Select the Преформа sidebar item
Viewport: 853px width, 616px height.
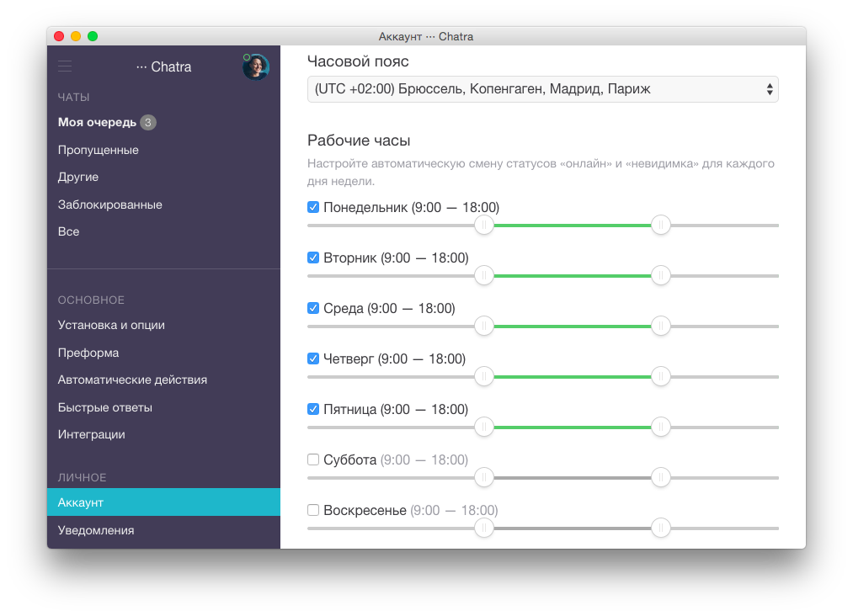click(x=88, y=353)
